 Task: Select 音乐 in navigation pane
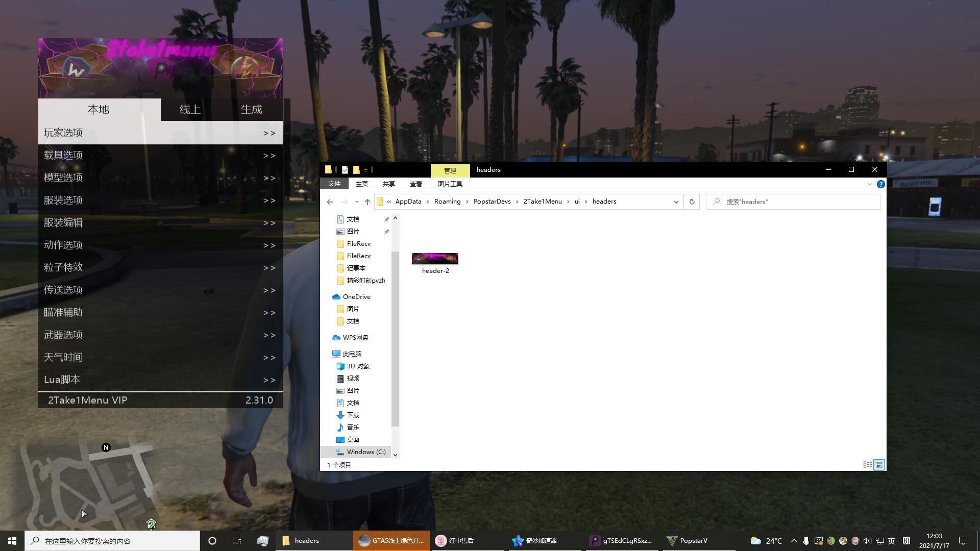pyautogui.click(x=353, y=428)
